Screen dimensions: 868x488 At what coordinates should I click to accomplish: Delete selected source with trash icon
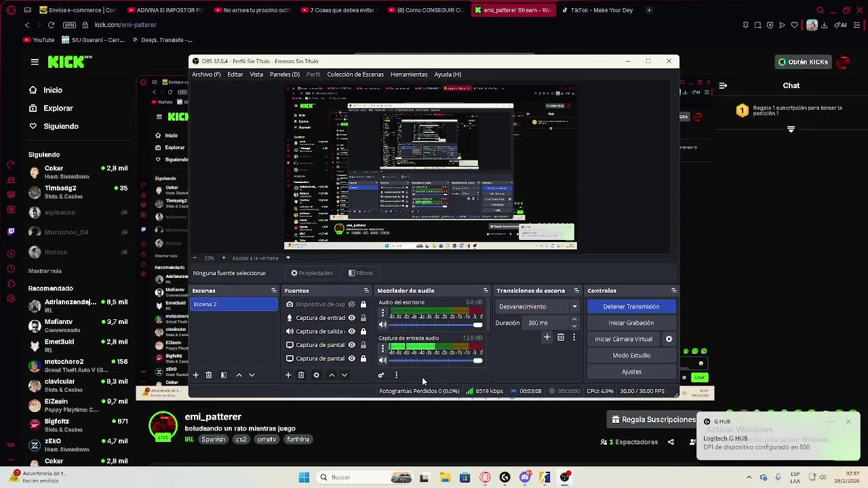point(301,375)
